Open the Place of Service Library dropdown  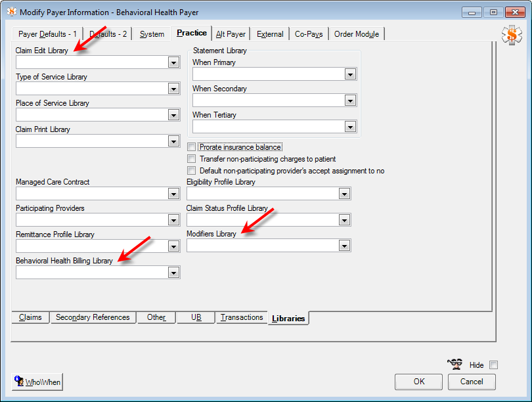(173, 115)
